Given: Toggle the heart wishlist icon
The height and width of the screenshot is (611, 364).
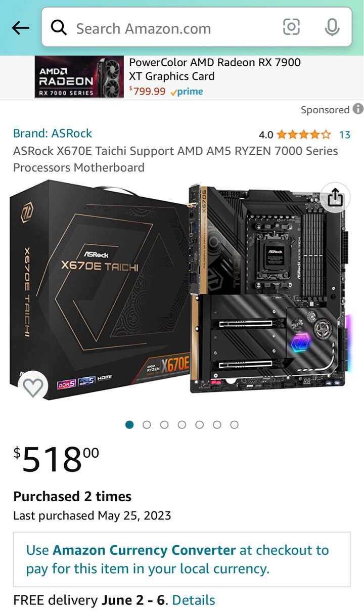Looking at the screenshot, I should point(33,387).
